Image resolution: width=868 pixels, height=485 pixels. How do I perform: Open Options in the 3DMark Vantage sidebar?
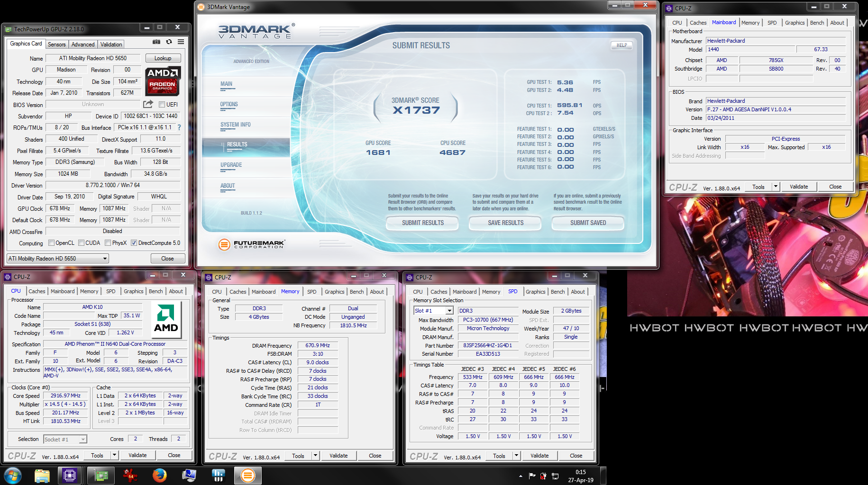tap(229, 104)
